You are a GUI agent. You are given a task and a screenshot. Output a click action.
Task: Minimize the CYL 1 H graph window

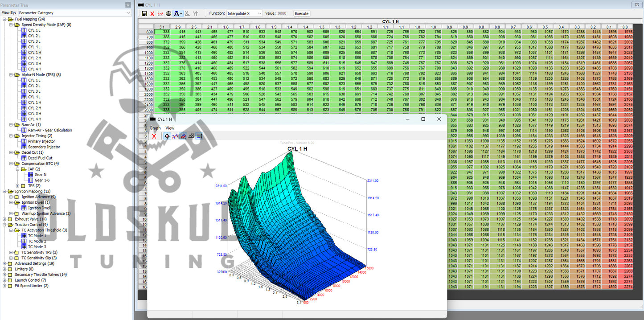tap(407, 119)
